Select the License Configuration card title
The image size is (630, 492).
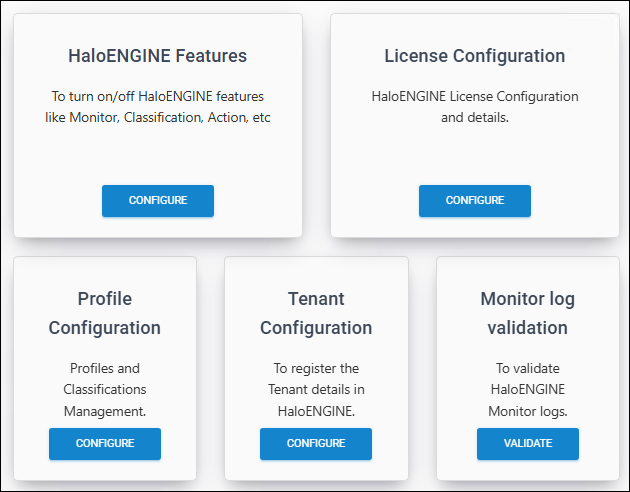point(474,55)
